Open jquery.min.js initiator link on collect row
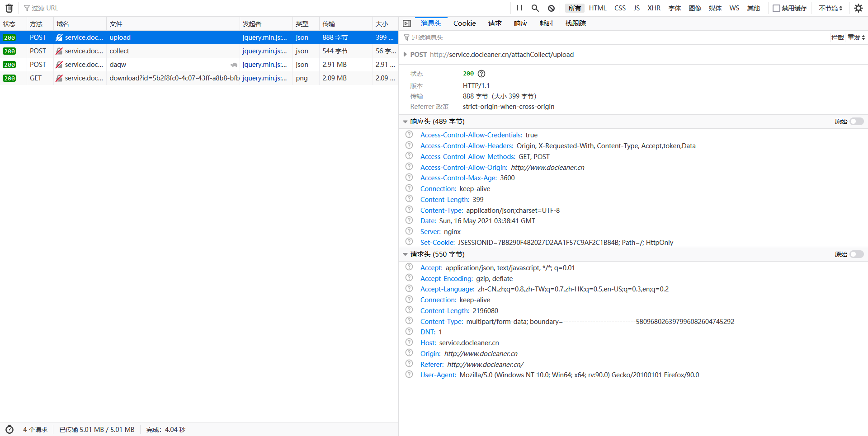The image size is (868, 436). (264, 51)
